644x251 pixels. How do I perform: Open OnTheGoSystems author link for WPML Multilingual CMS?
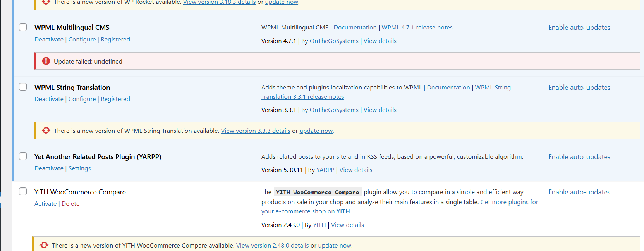click(334, 41)
